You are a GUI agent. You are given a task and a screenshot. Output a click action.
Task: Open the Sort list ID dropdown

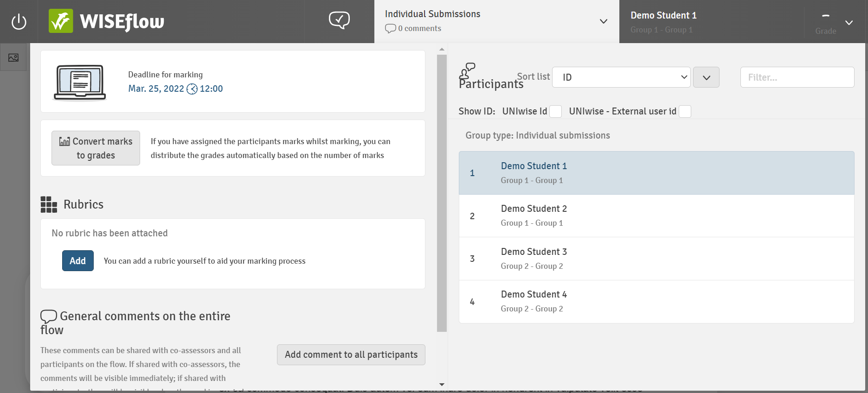pyautogui.click(x=621, y=77)
